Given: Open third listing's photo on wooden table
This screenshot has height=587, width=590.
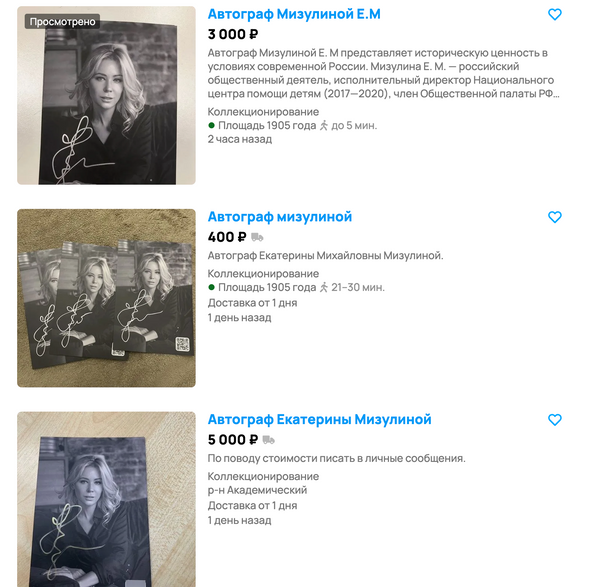Looking at the screenshot, I should [106, 499].
